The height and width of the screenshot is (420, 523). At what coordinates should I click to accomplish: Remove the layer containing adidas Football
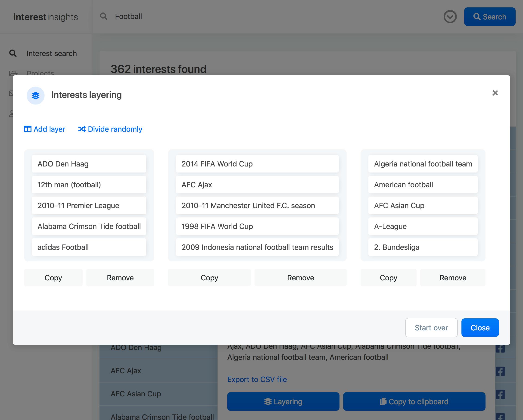tap(120, 278)
